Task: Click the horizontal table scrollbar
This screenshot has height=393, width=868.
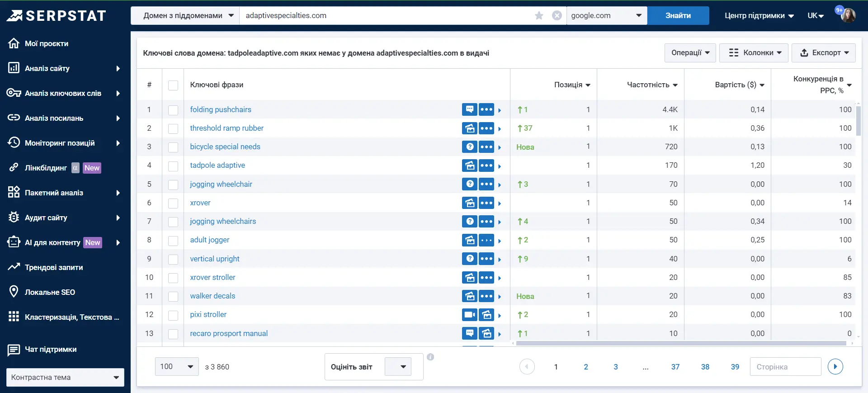Action: [681, 343]
